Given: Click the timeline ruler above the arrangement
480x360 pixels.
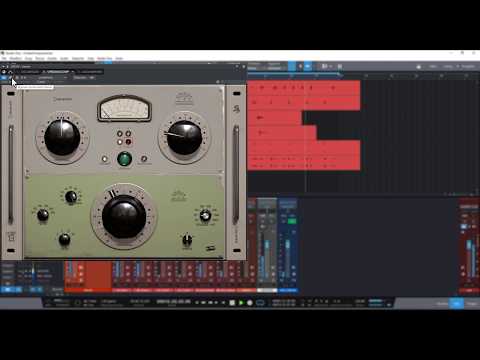Looking at the screenshot, I should click(x=363, y=76).
